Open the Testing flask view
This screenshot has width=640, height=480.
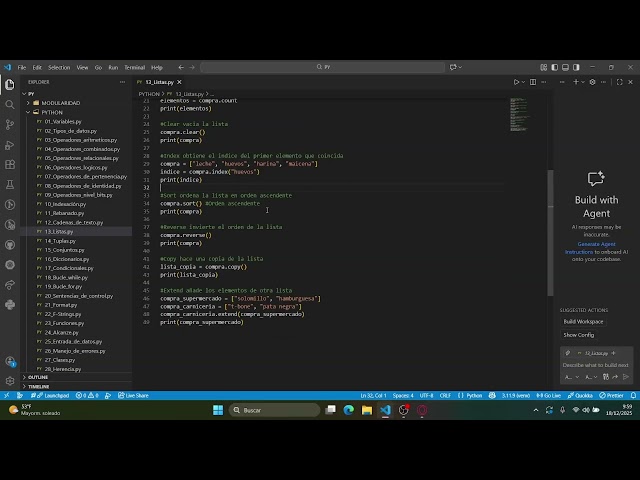click(10, 184)
